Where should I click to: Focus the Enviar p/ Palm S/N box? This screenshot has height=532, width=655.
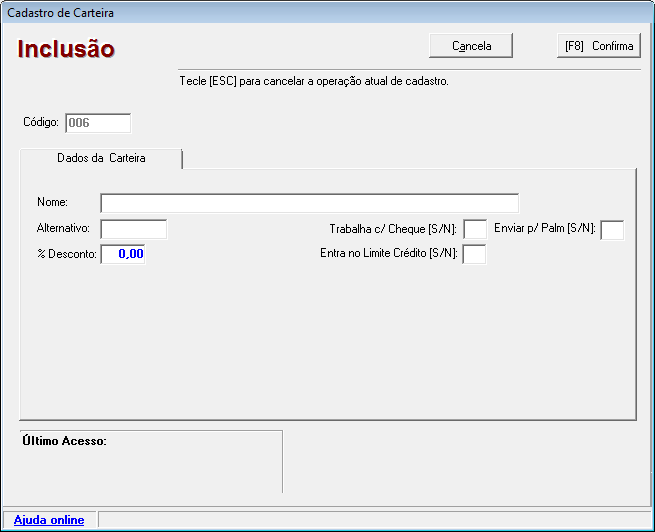point(612,229)
